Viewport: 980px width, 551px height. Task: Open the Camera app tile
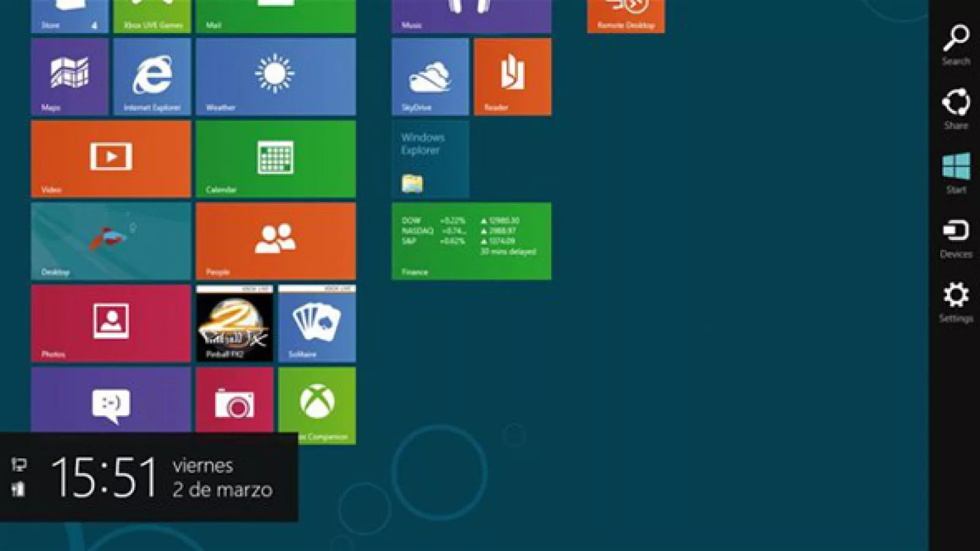pos(234,401)
